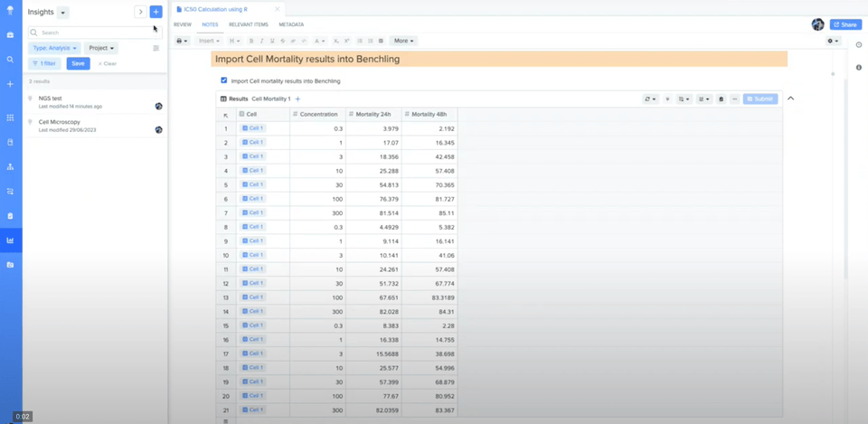This screenshot has height=424, width=868.
Task: Open the text color picker in toolbar
Action: [320, 41]
